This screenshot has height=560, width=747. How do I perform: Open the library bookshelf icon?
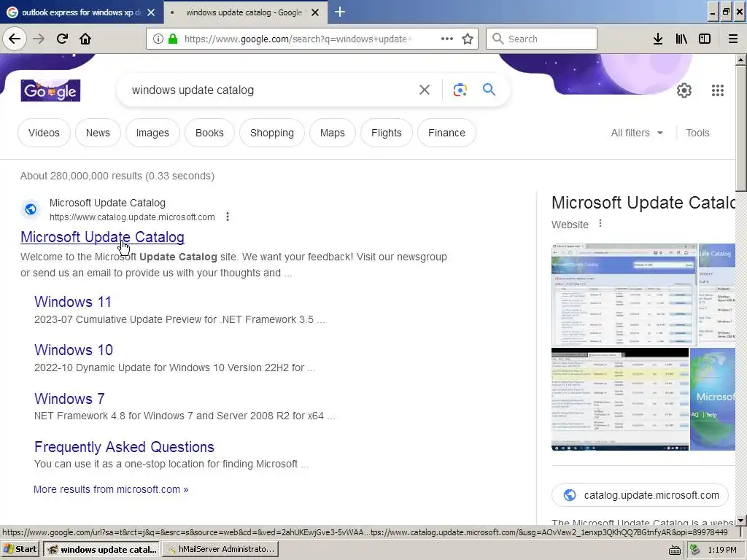(681, 39)
